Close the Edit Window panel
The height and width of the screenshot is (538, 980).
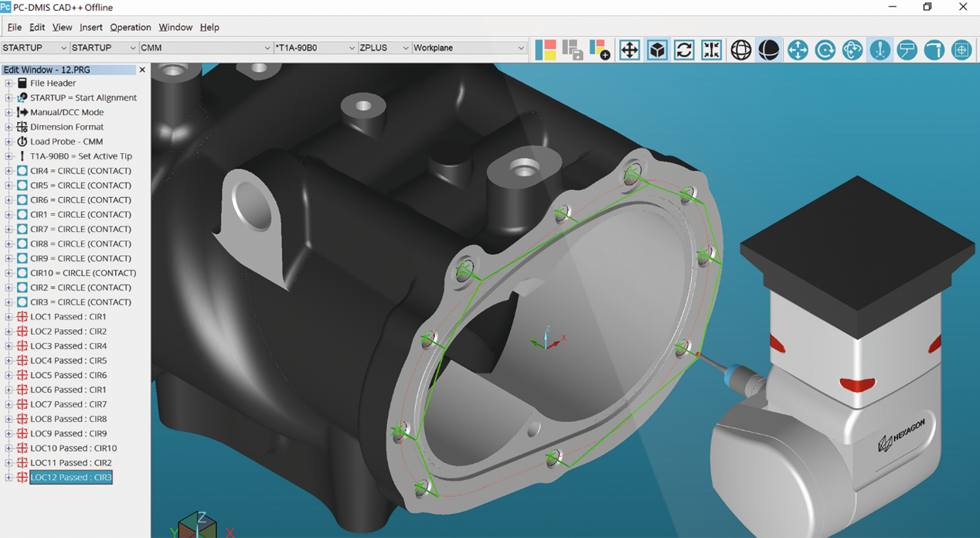142,70
